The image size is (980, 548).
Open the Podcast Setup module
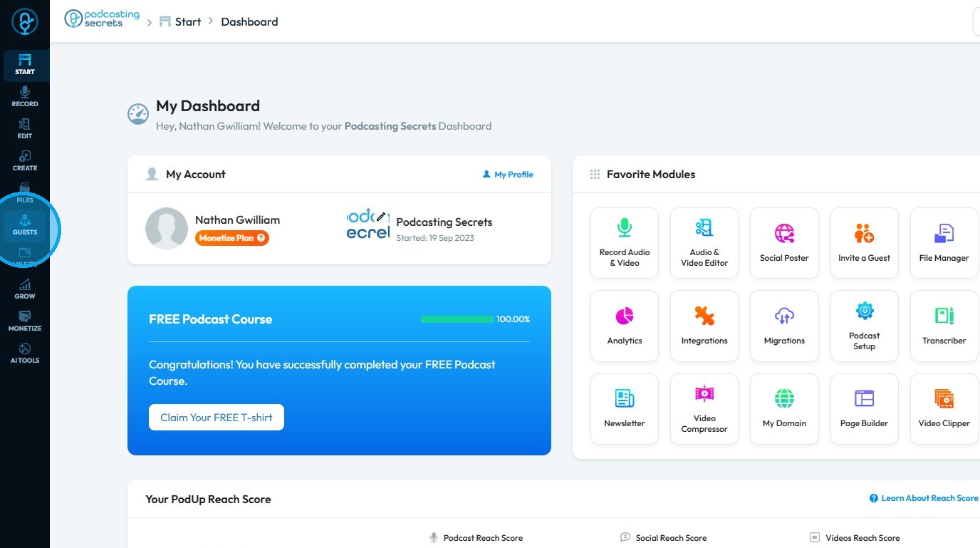pyautogui.click(x=864, y=326)
